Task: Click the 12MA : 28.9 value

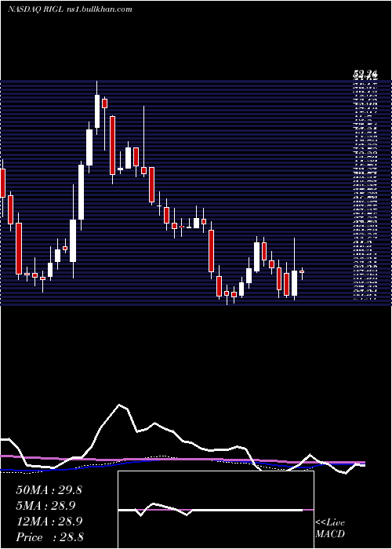Action: tap(49, 522)
